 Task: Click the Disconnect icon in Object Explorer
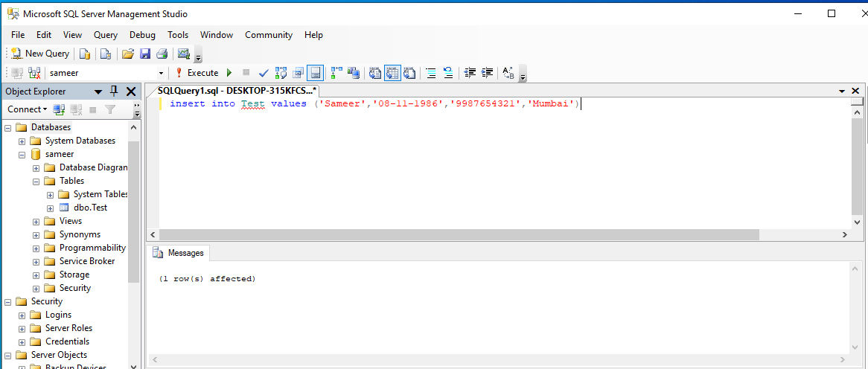pos(76,109)
